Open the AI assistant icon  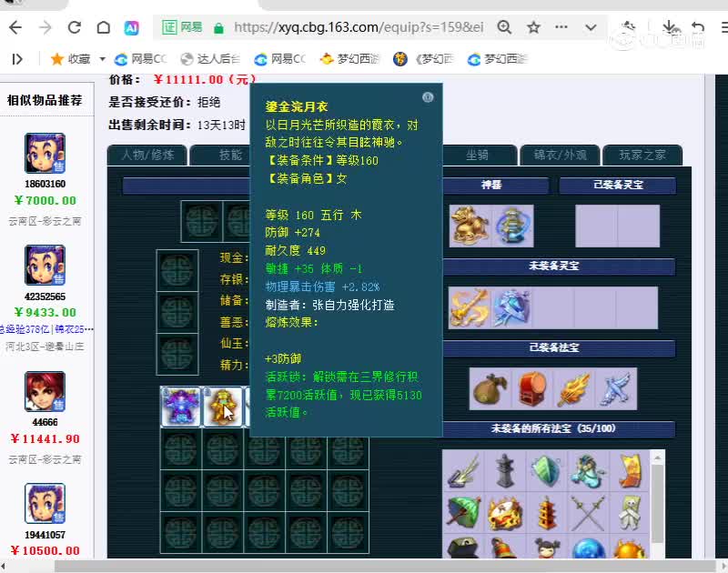(131, 28)
